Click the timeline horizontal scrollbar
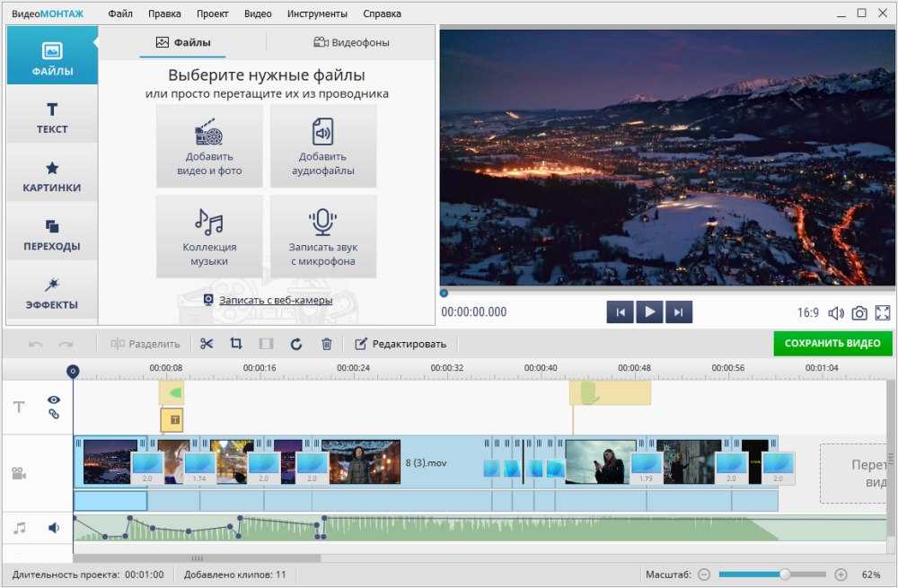 (x=197, y=558)
